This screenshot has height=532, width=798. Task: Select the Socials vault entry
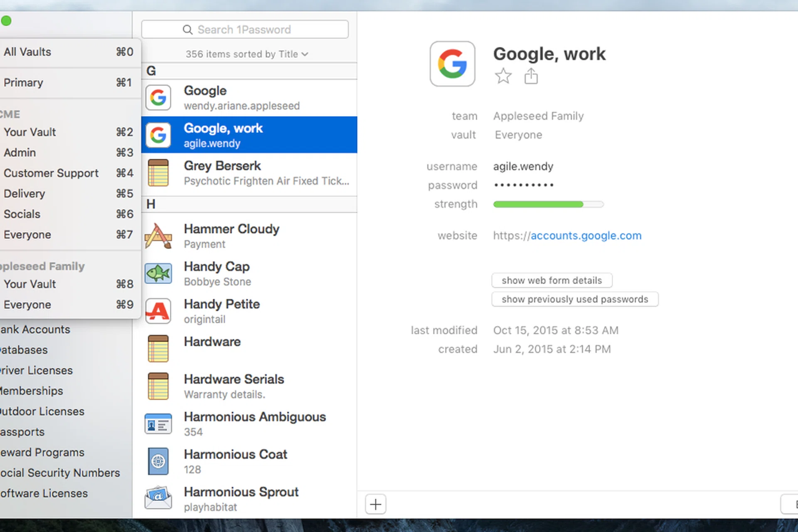tap(22, 214)
